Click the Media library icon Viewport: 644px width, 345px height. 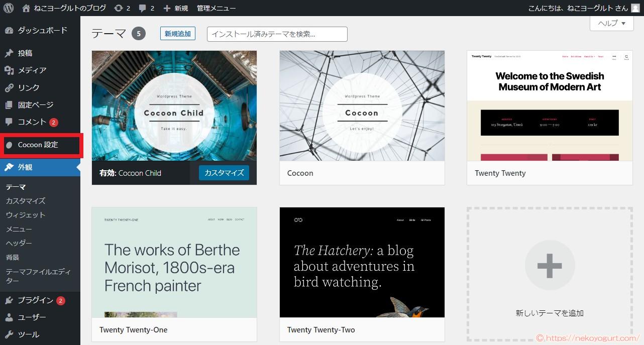pyautogui.click(x=9, y=70)
